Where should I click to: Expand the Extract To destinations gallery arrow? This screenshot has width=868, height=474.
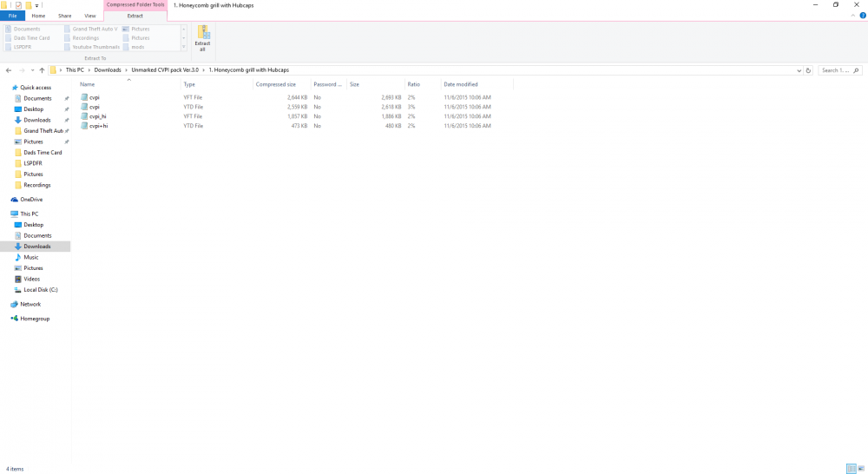(x=184, y=47)
